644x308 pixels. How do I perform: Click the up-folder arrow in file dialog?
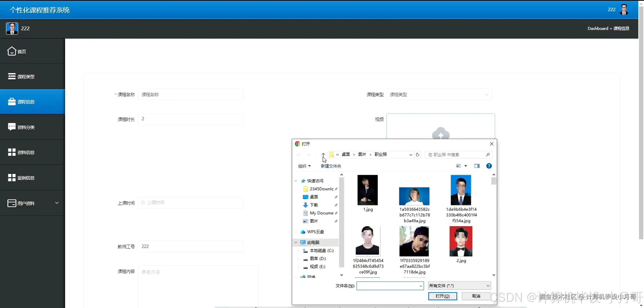click(x=323, y=155)
